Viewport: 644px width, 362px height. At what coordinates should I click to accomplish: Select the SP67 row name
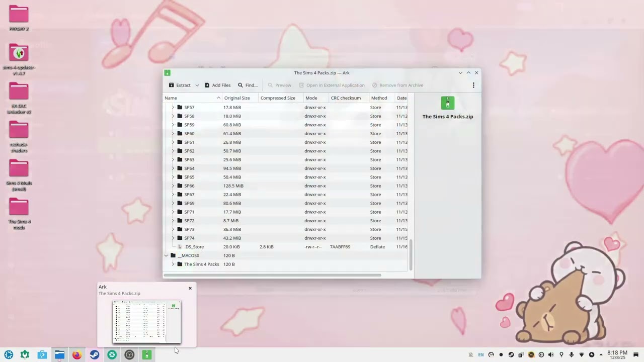pyautogui.click(x=189, y=195)
